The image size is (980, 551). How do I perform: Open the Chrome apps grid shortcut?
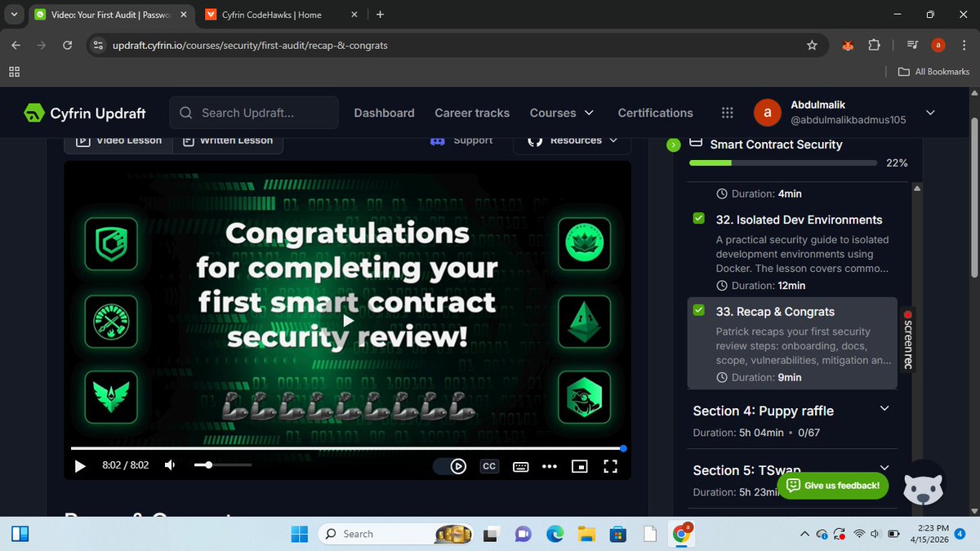click(x=14, y=71)
